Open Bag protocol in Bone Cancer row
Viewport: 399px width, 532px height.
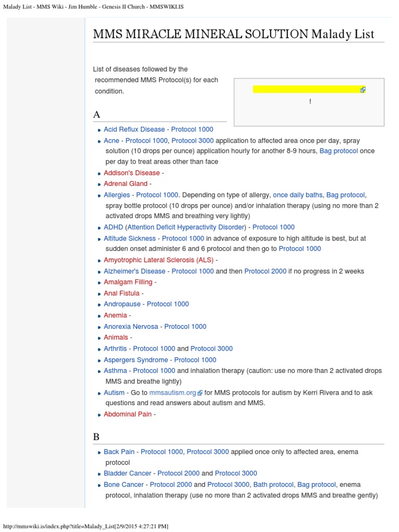coord(316,485)
